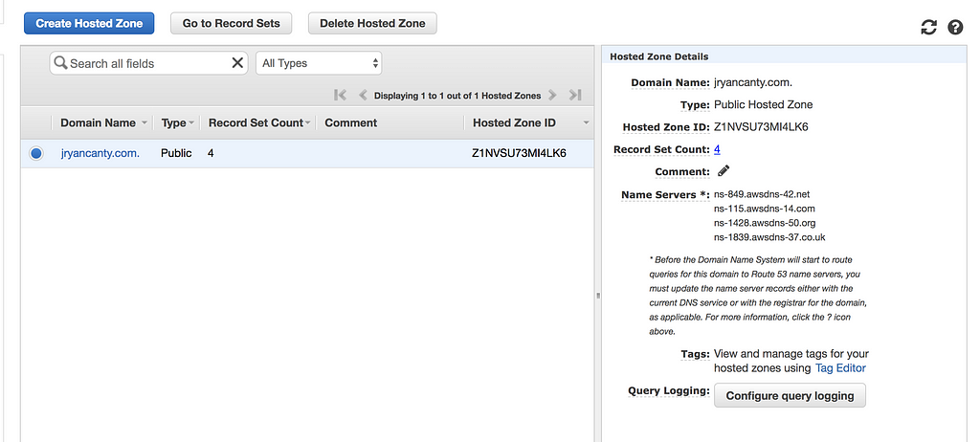Click Z1NVSU73MI4LK6 in the table row
Image resolution: width=980 pixels, height=442 pixels.
(x=519, y=153)
